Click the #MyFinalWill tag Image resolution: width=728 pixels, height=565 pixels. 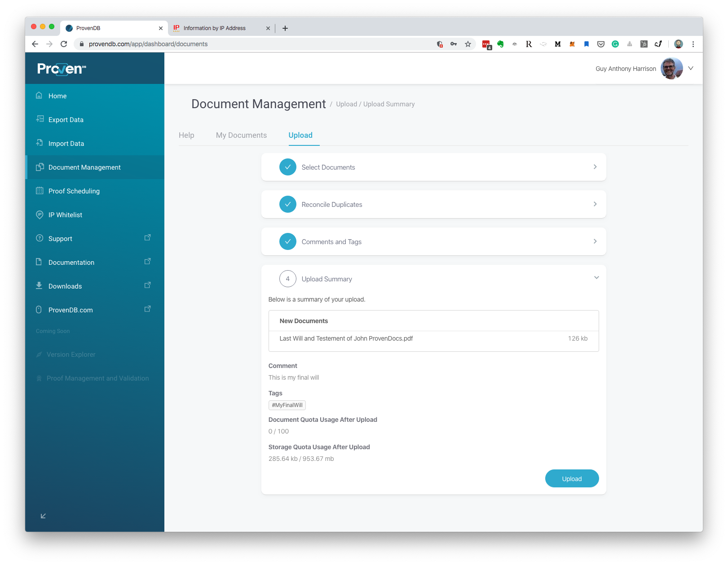tap(287, 405)
